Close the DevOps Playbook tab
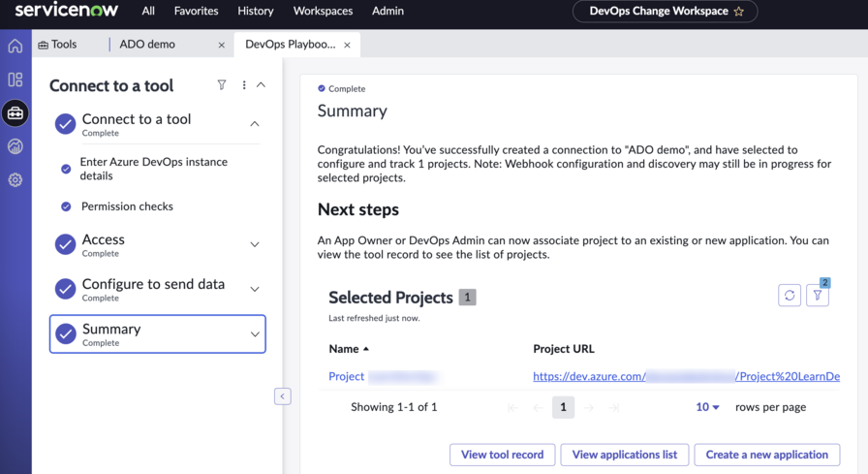 [x=347, y=45]
